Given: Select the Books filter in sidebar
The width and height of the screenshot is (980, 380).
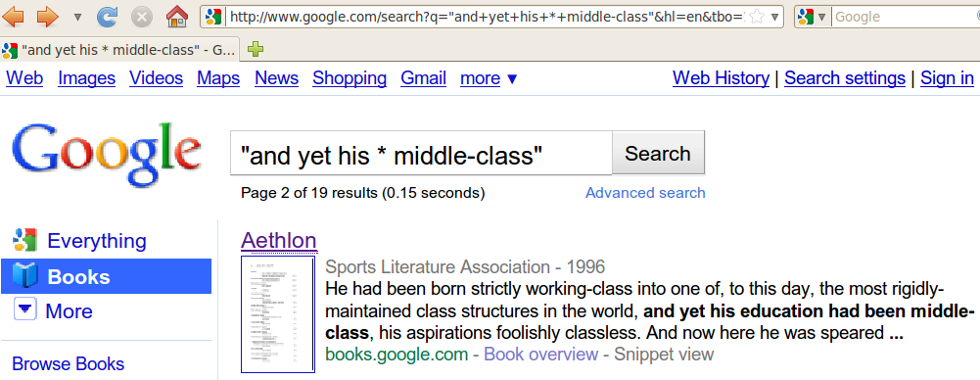Looking at the screenshot, I should coord(107,276).
